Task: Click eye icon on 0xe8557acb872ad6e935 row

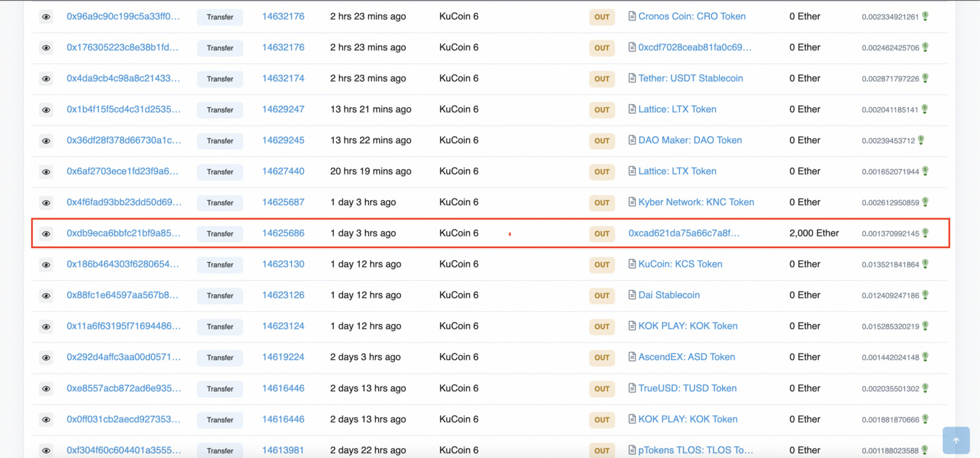Action: [46, 389]
